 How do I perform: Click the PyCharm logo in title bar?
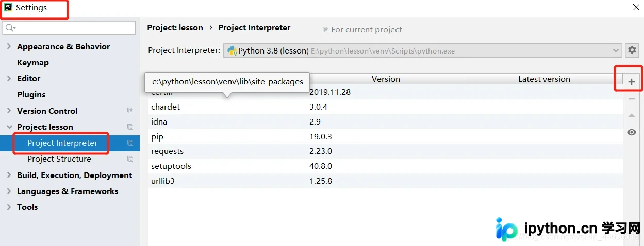(8, 7)
